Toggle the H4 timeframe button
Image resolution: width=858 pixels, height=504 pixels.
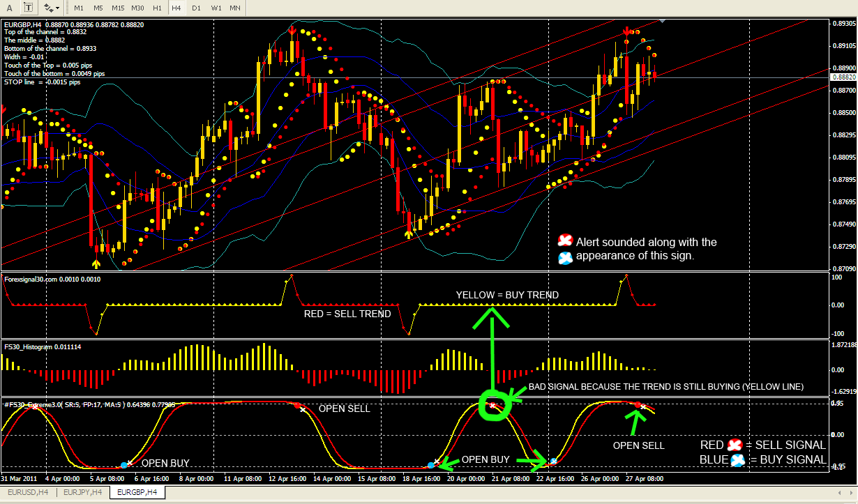176,8
